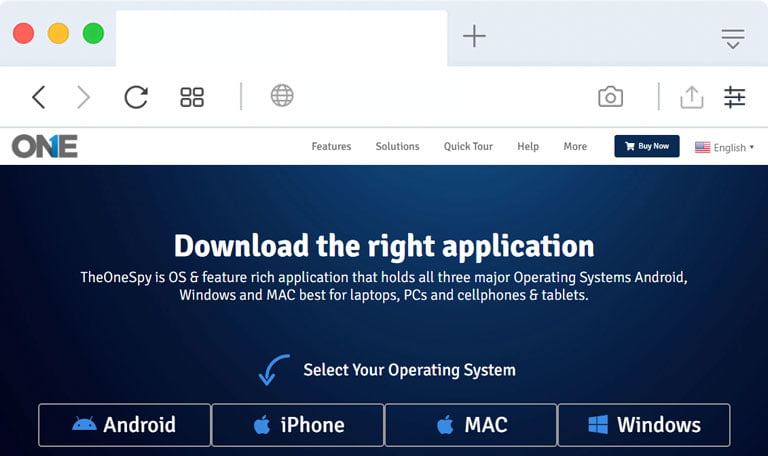Select the MAC operating system

point(471,425)
